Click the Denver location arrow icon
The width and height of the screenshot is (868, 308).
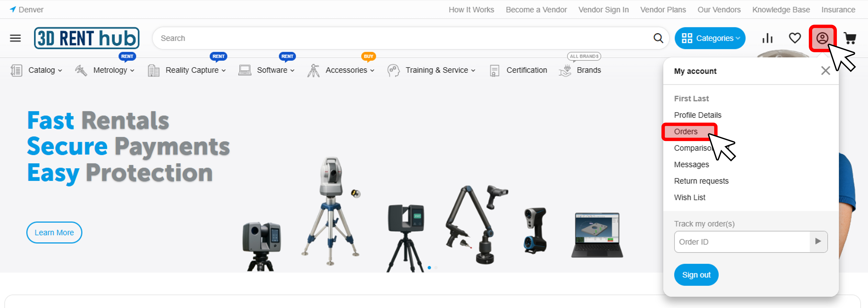click(x=13, y=9)
